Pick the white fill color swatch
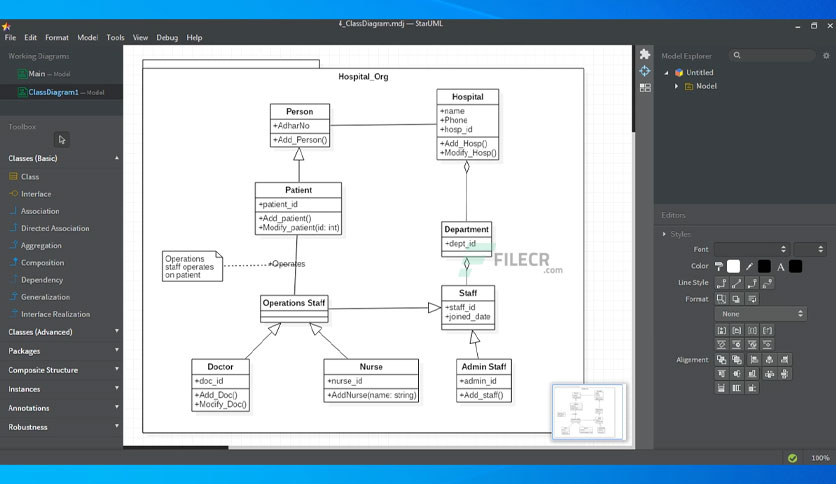This screenshot has width=836, height=484. tap(734, 266)
